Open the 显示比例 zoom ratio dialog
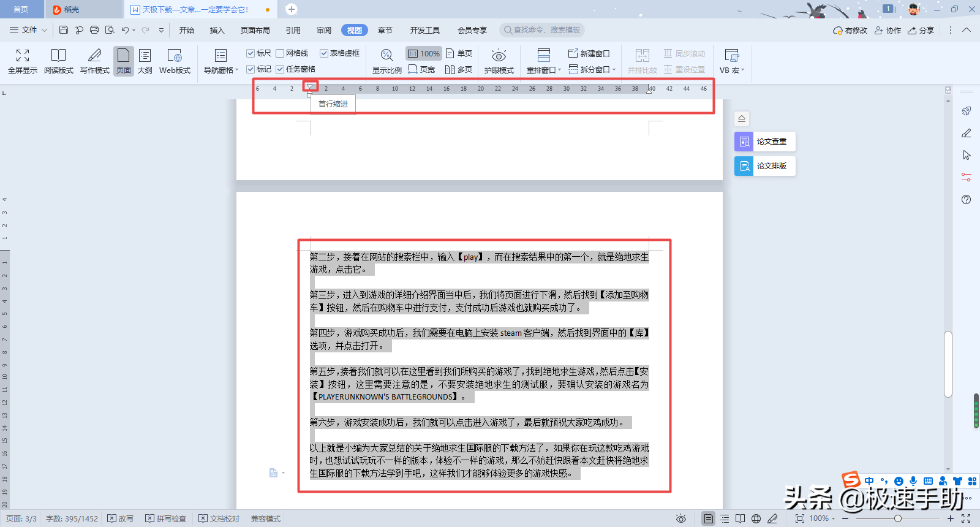This screenshot has height=527, width=980. 387,61
